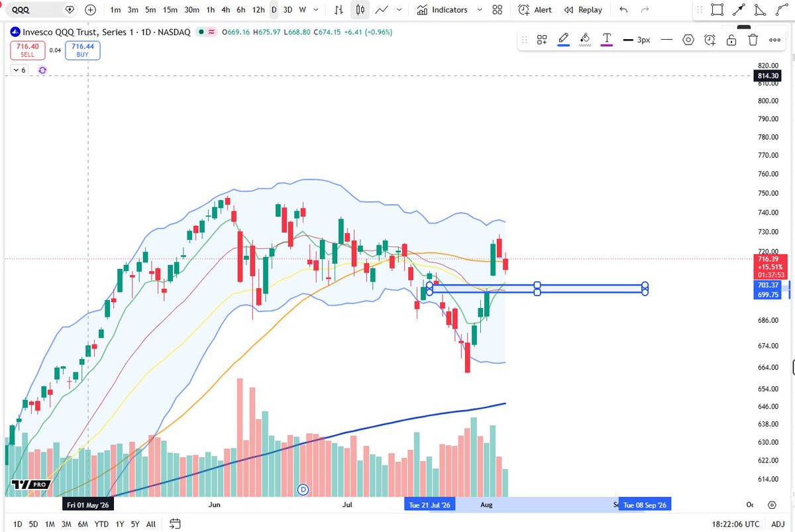Click the dividend D marker on time axis
The width and height of the screenshot is (795, 532).
click(x=304, y=490)
